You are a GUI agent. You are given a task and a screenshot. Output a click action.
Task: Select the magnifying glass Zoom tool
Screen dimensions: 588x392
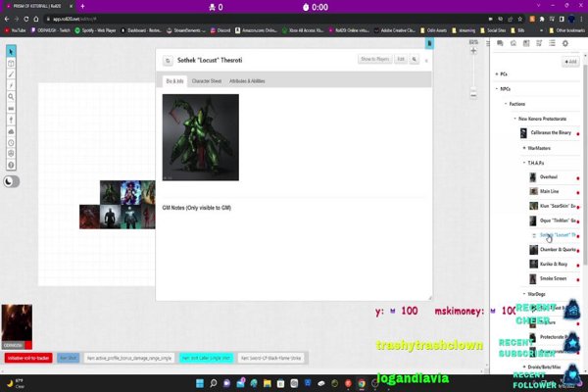coord(11,97)
